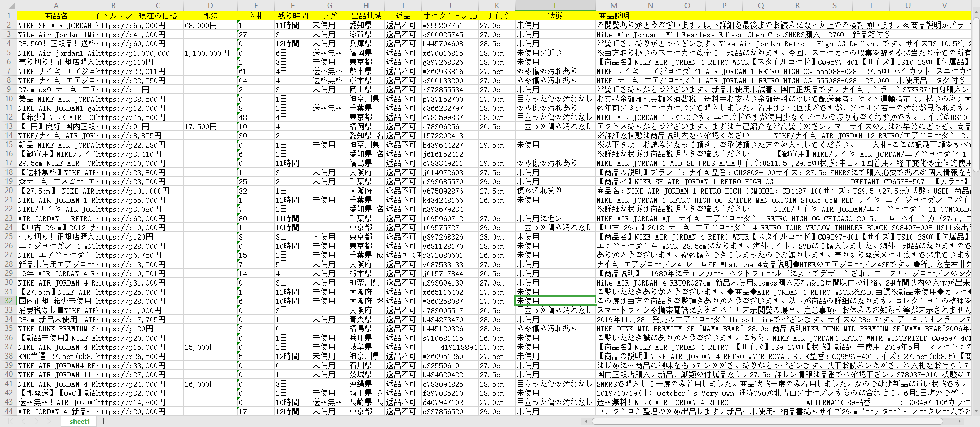Viewport: 980px width, 427px height.
Task: Click the 状態 header cell
Action: (555, 16)
